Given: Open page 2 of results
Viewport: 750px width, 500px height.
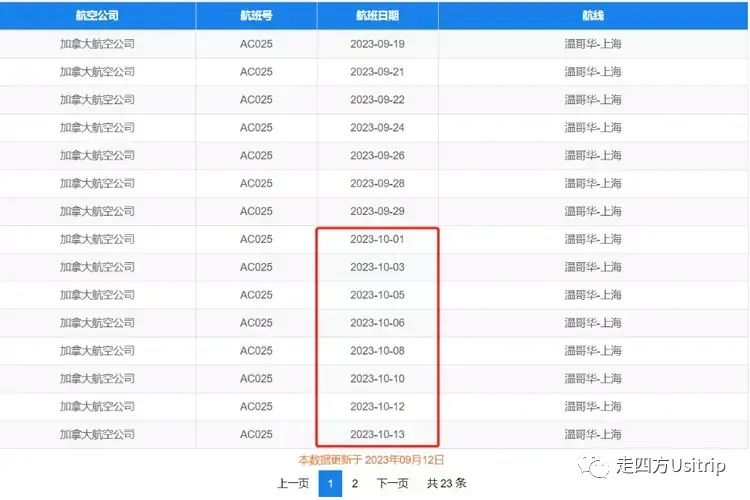Looking at the screenshot, I should (354, 483).
